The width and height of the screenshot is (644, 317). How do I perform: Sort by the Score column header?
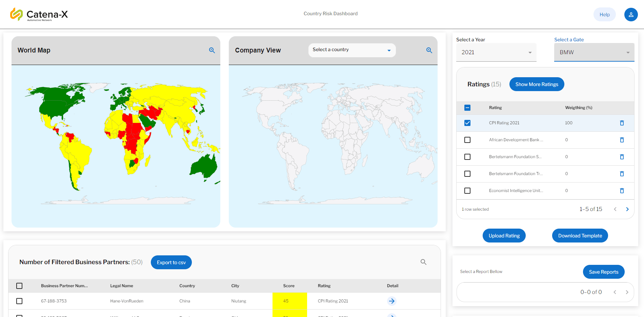(x=288, y=286)
